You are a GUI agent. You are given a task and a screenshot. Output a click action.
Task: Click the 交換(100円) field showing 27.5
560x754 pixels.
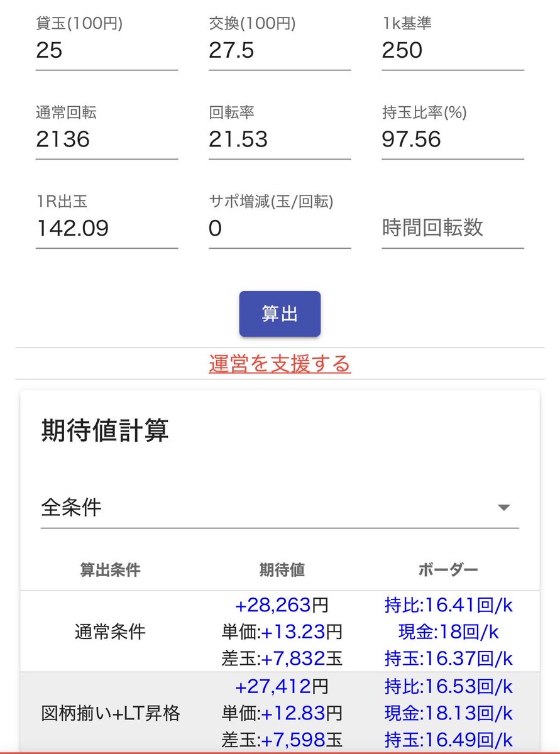280,50
